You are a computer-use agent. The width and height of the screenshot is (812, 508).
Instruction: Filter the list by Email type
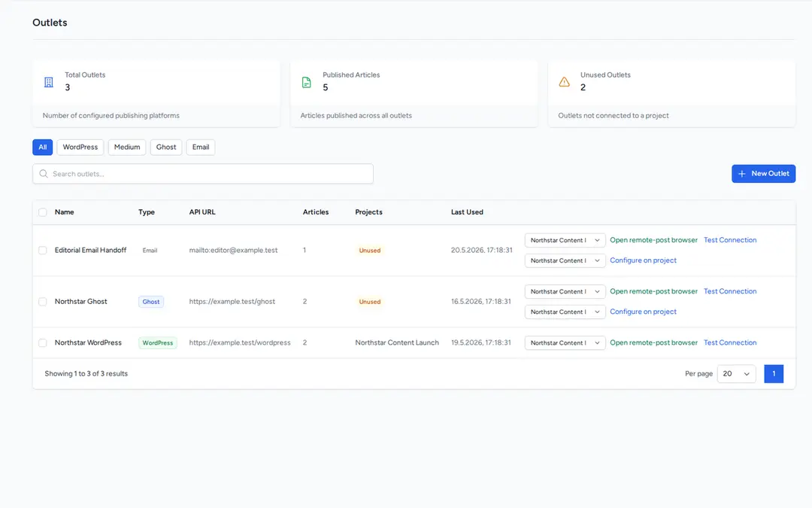click(201, 148)
